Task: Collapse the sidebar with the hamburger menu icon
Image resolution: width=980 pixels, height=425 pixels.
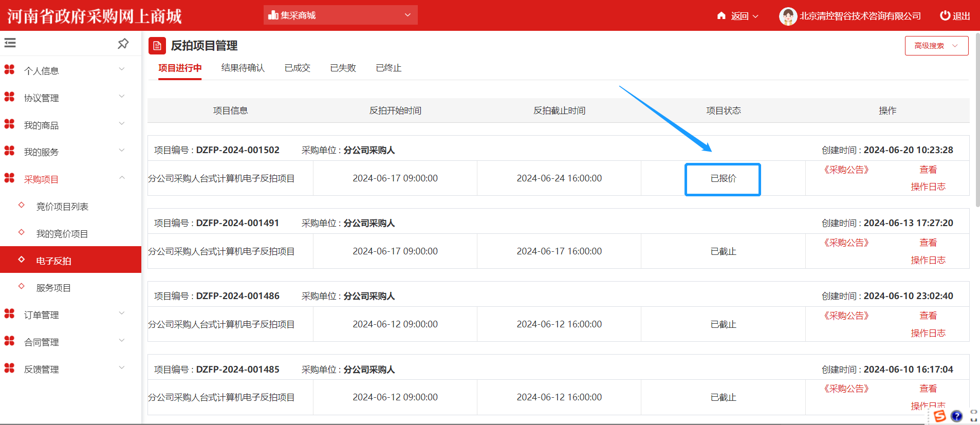Action: click(x=10, y=43)
